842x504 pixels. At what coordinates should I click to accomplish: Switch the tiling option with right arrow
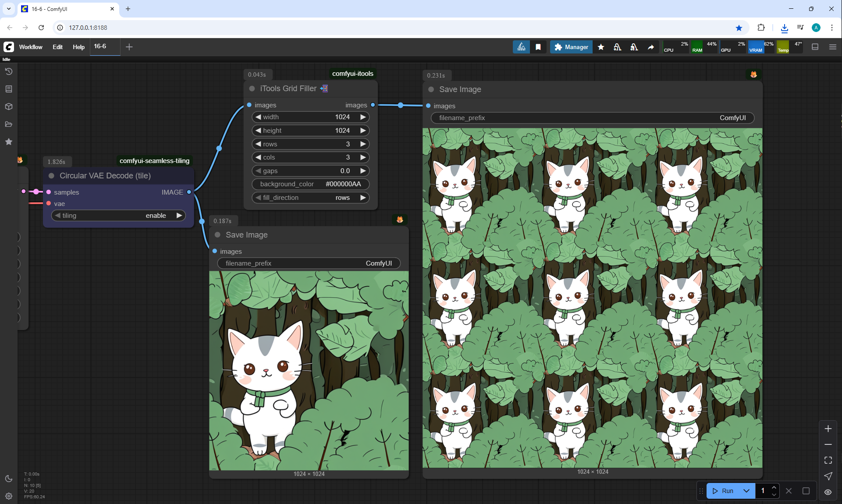[179, 216]
